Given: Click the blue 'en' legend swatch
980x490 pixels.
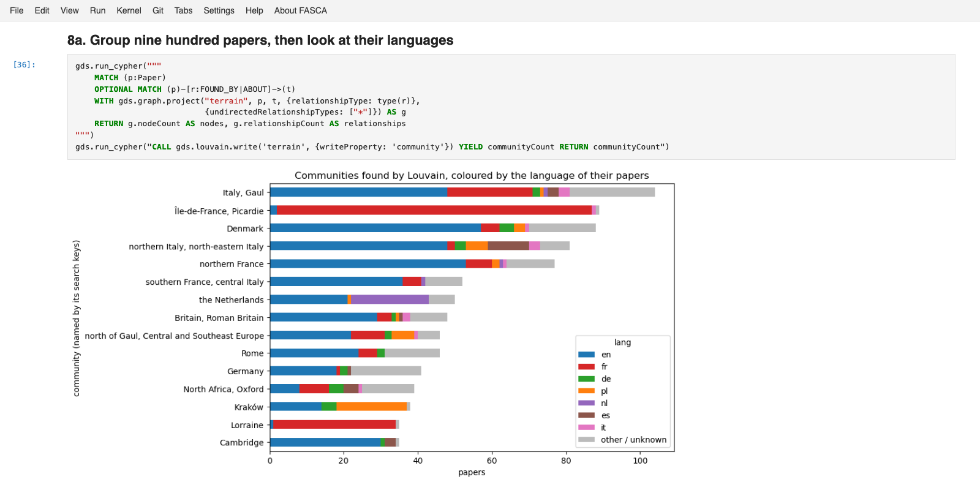Looking at the screenshot, I should tap(586, 355).
